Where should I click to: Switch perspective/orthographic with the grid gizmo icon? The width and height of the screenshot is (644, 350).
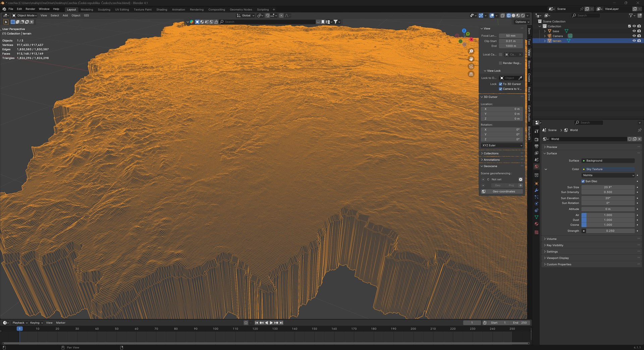pos(471,74)
